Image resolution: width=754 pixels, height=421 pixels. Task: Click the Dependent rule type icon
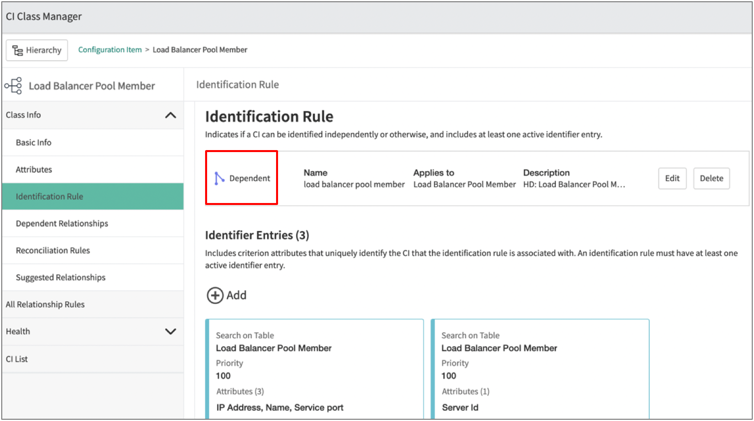pos(219,178)
